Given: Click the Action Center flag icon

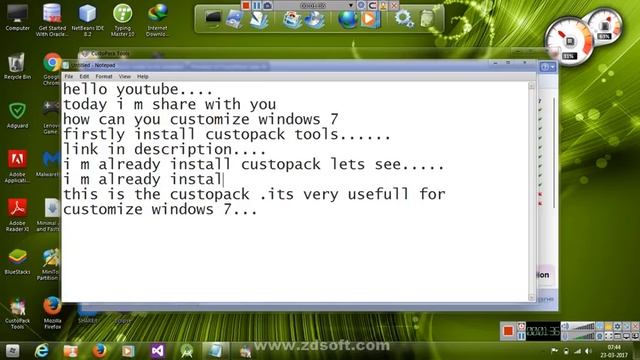Looking at the screenshot, I should click(x=555, y=351).
